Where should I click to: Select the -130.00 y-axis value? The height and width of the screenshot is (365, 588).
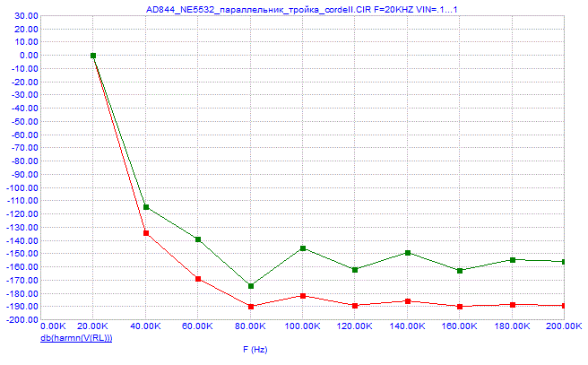coord(22,228)
